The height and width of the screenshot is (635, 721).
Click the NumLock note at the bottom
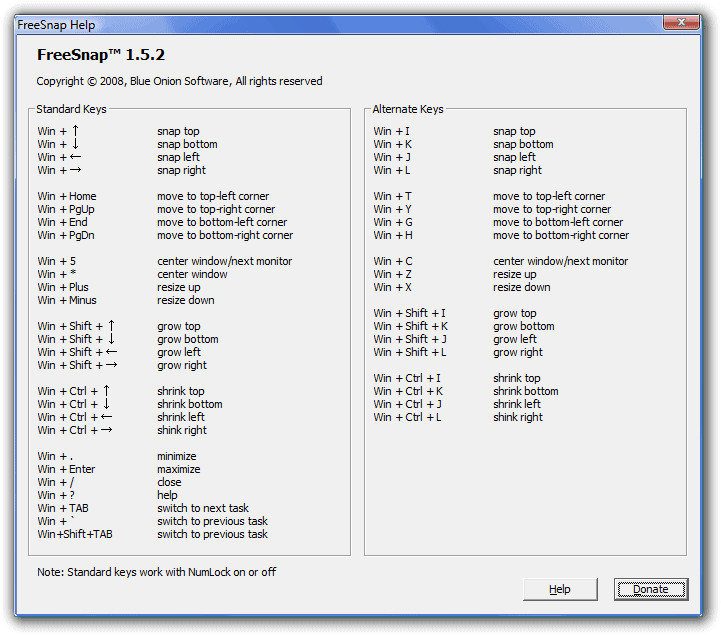(x=156, y=572)
